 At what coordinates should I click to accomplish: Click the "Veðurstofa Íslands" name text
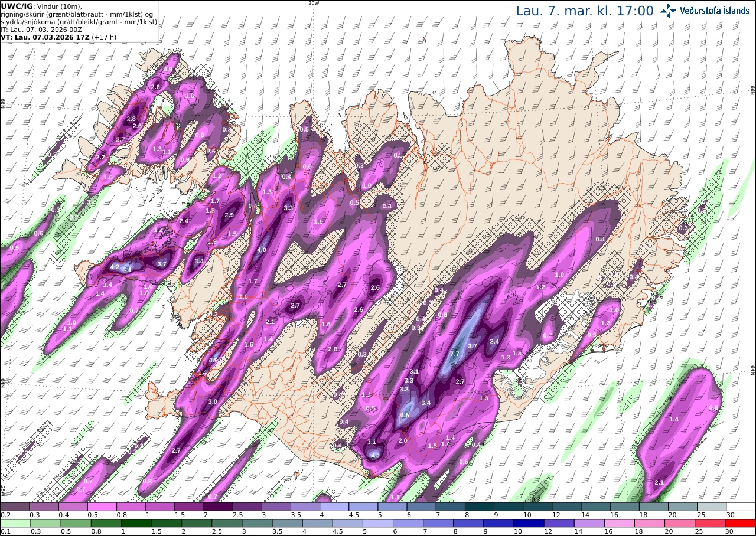click(x=714, y=11)
